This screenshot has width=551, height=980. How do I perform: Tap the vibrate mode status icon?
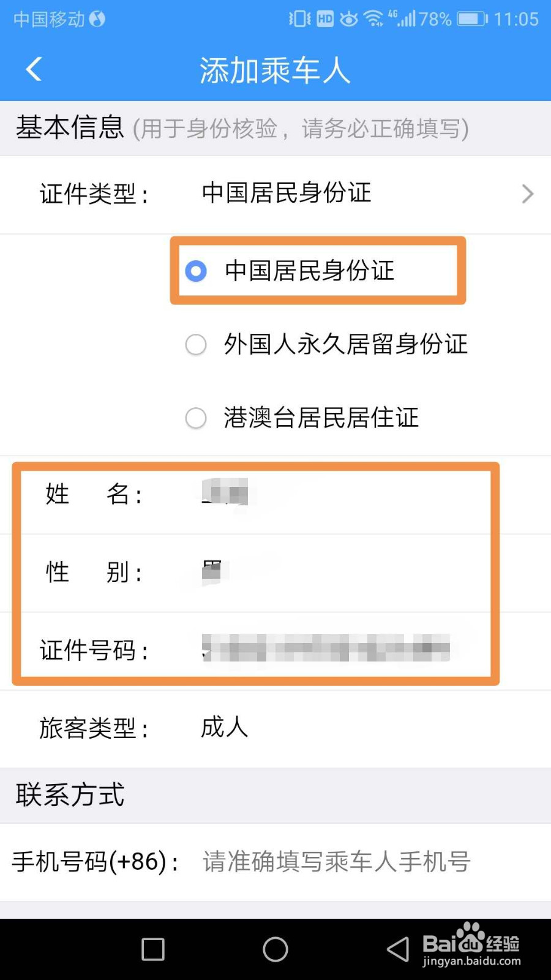coord(299,19)
